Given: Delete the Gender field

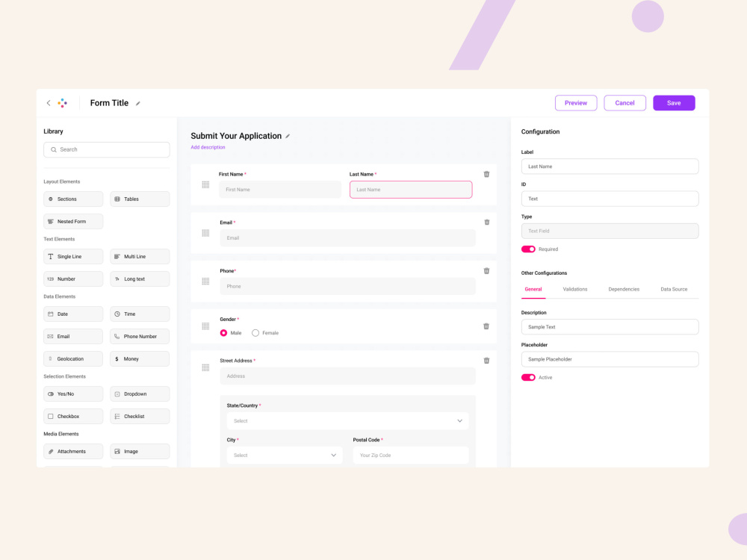Looking at the screenshot, I should [x=486, y=326].
